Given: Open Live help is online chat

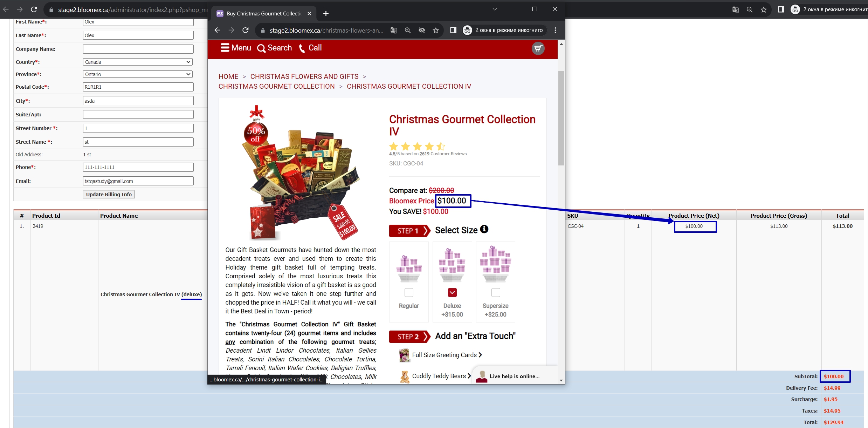Looking at the screenshot, I should 514,376.
